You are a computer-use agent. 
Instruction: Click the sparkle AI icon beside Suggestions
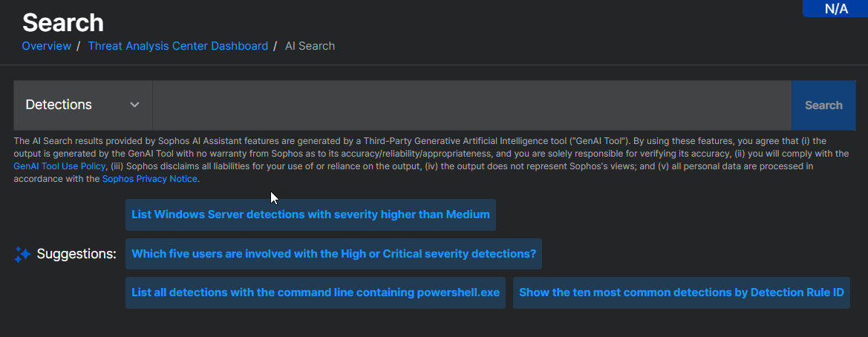tap(22, 255)
